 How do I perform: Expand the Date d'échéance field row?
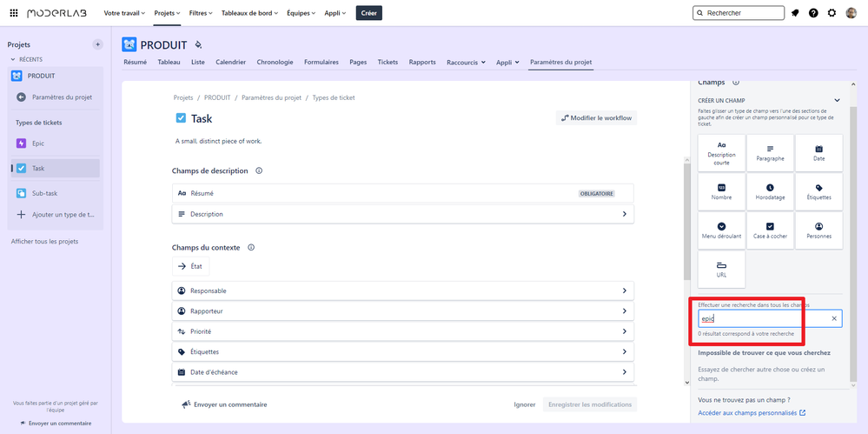pos(403,372)
